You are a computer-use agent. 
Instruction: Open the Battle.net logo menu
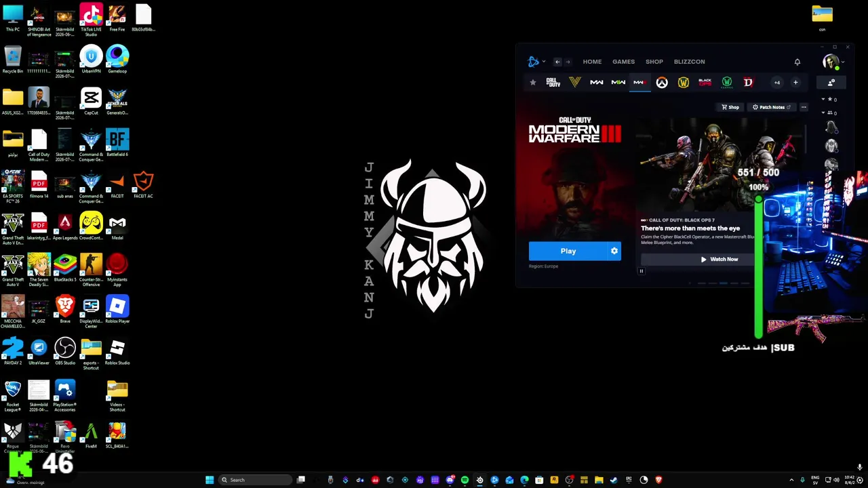pyautogui.click(x=535, y=62)
